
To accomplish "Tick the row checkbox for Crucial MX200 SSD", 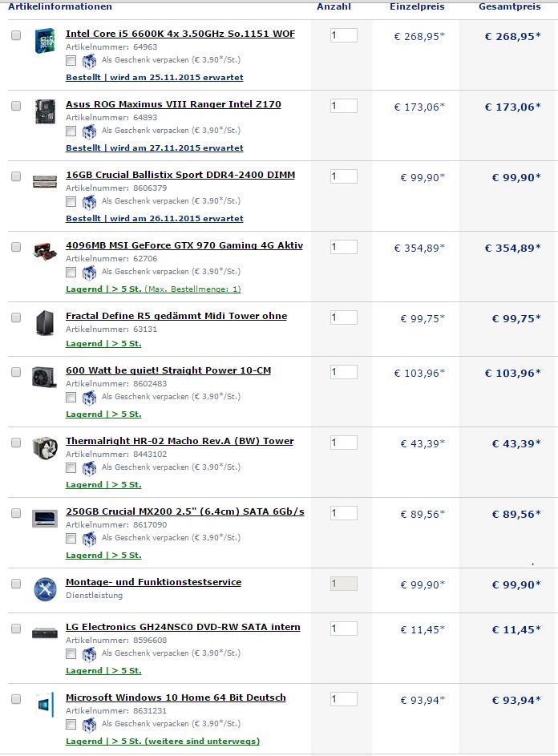I will tap(16, 513).
